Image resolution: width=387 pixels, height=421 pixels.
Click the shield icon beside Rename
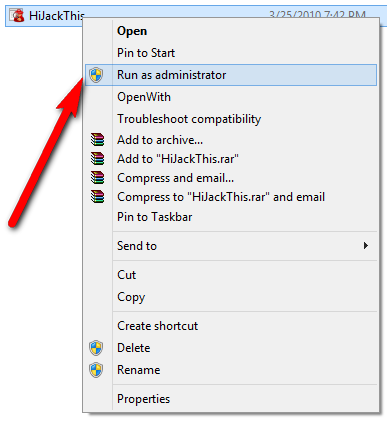pos(96,370)
